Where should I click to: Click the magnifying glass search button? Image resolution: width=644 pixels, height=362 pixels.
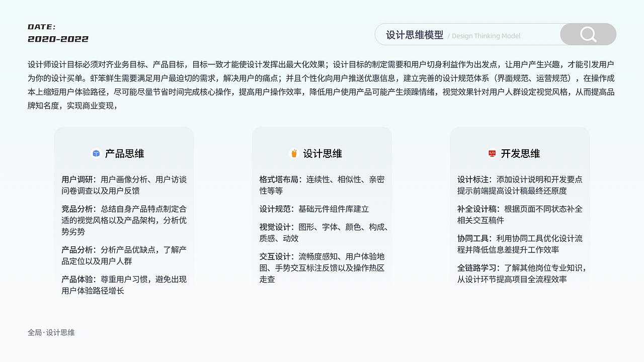pos(588,34)
